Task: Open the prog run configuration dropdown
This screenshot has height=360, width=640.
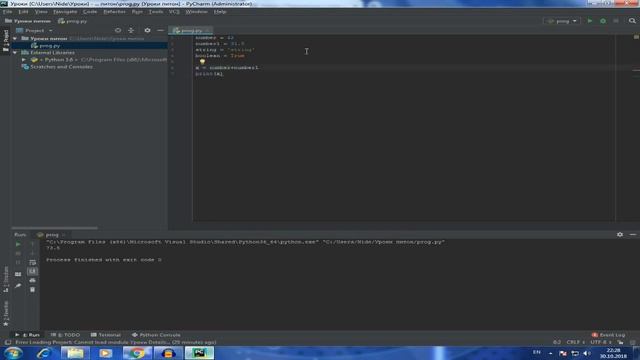Action: (x=562, y=21)
